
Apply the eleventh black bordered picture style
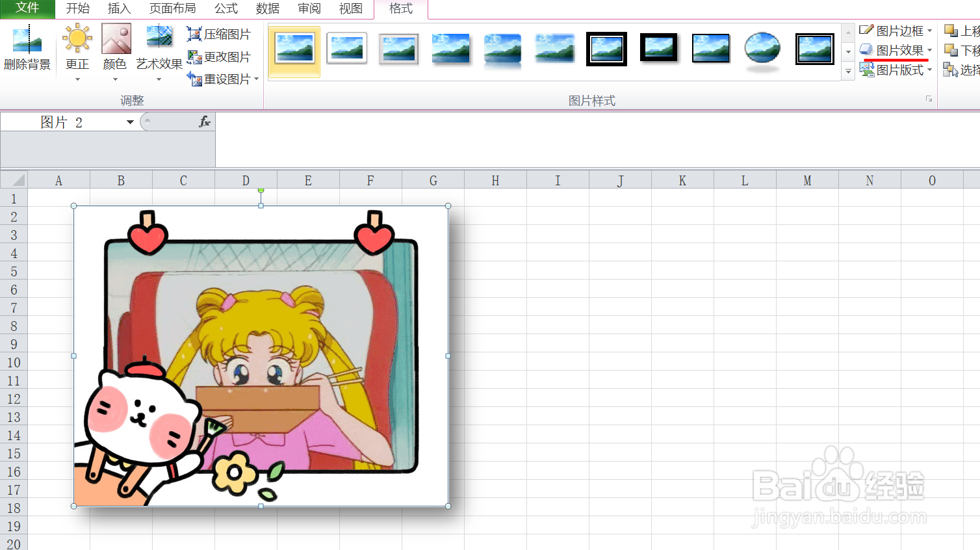pyautogui.click(x=814, y=49)
